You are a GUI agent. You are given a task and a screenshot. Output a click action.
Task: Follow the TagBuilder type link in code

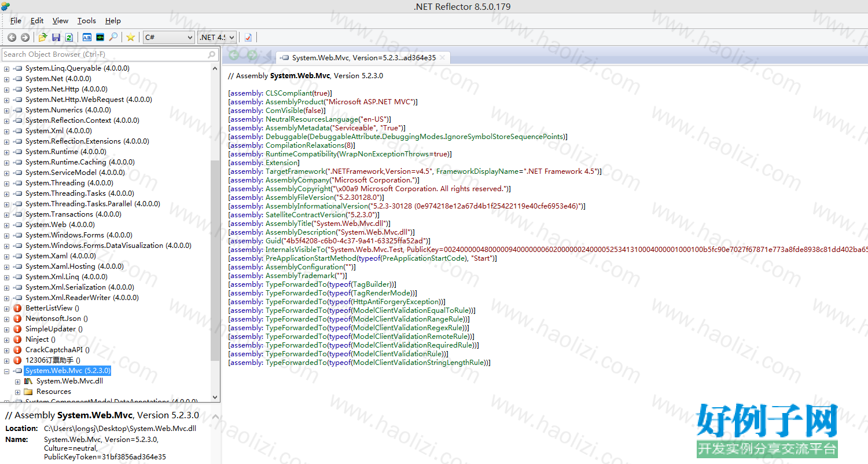click(373, 284)
